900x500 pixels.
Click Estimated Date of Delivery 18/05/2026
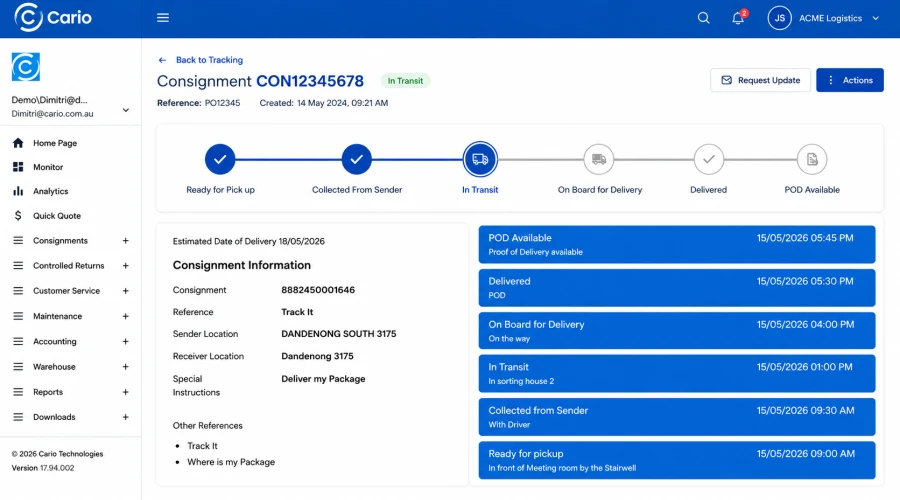point(249,241)
